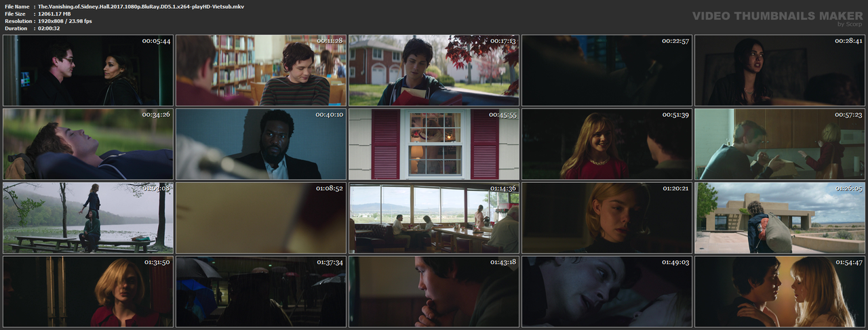Screen dimensions: 868x330
Task: Open the dark thumbnail at 00:22:57
Action: pyautogui.click(x=607, y=70)
